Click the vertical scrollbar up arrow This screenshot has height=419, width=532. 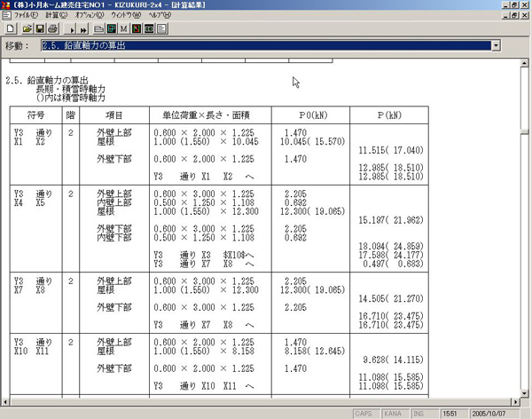(x=524, y=64)
